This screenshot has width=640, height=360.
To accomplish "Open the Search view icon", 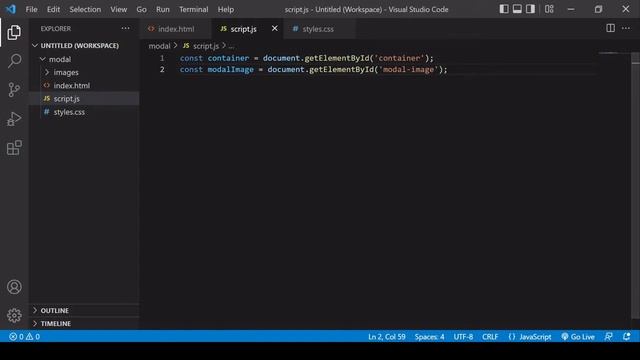I will pos(14,61).
